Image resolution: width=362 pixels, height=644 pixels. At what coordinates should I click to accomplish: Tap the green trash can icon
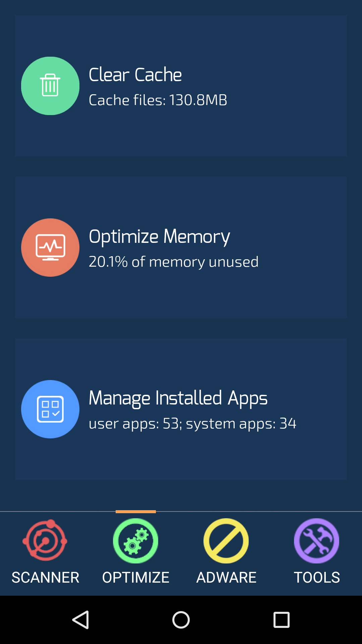click(x=50, y=86)
